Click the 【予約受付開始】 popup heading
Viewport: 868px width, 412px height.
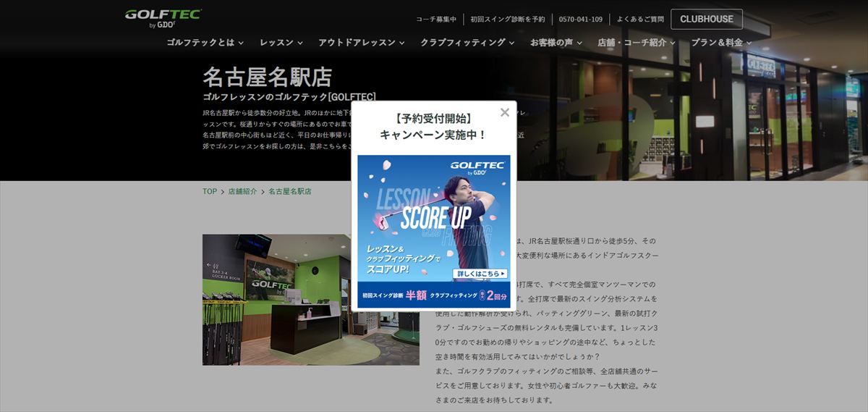434,118
